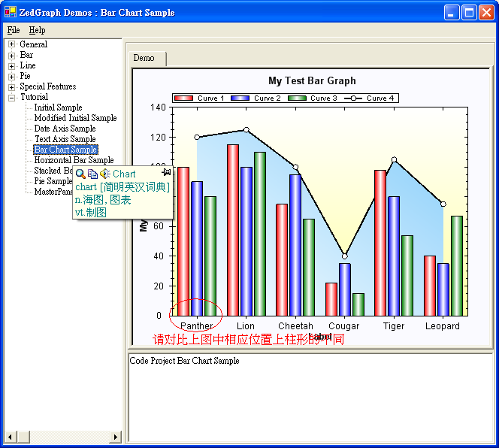Collapse the Tutorial tree node
Image resolution: width=499 pixels, height=448 pixels.
click(x=11, y=98)
